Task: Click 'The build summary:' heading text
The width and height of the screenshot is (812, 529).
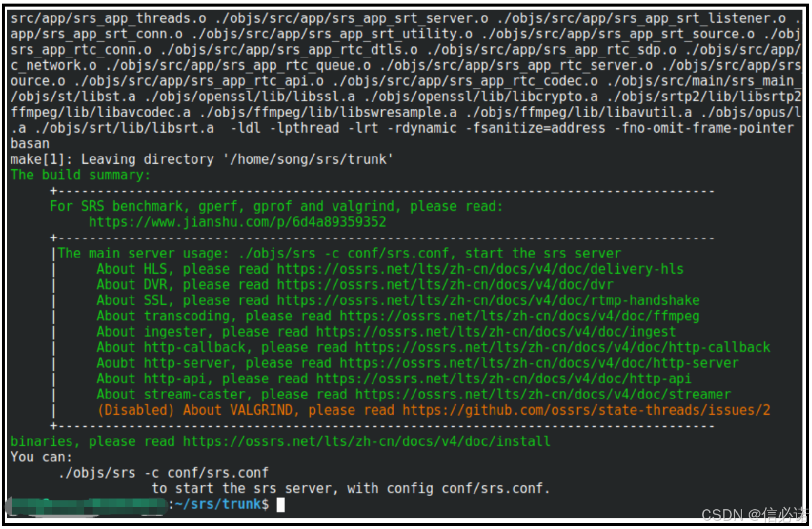Action: pos(81,175)
